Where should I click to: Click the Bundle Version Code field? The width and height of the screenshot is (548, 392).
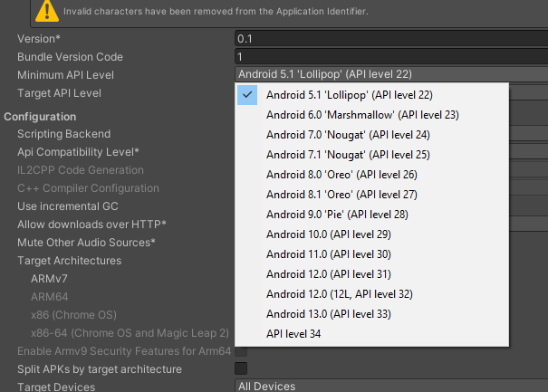pos(389,56)
